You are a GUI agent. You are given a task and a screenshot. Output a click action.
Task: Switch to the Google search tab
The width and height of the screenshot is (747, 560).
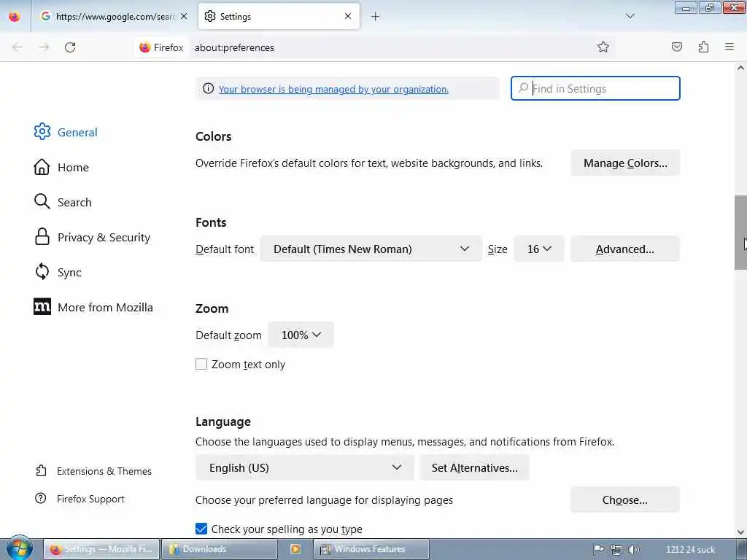(115, 17)
